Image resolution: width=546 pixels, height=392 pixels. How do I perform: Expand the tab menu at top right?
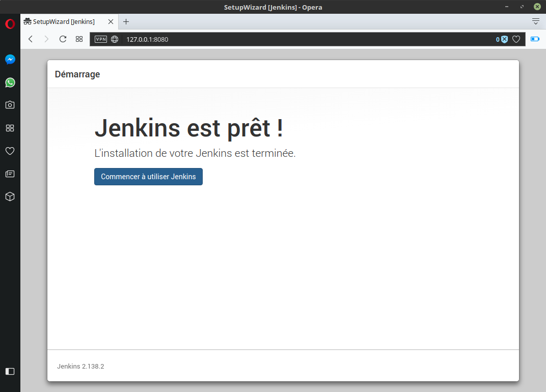[x=535, y=21]
